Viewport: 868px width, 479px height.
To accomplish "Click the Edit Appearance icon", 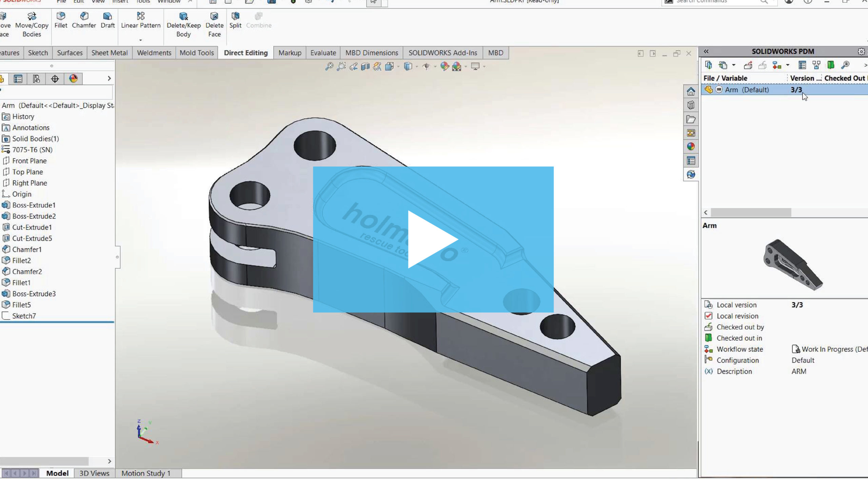I will click(445, 66).
